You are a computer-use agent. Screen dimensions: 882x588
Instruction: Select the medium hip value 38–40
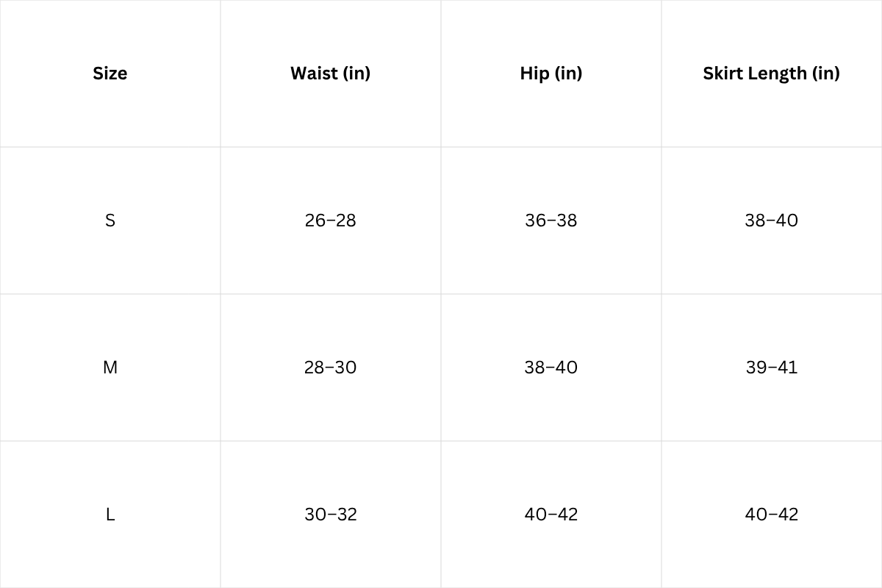tap(551, 367)
